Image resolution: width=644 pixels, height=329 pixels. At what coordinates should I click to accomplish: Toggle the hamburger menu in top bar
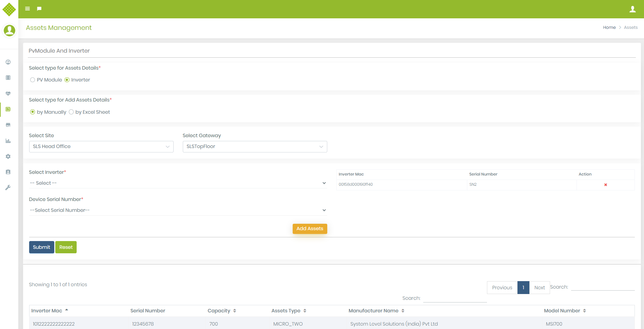pyautogui.click(x=27, y=9)
